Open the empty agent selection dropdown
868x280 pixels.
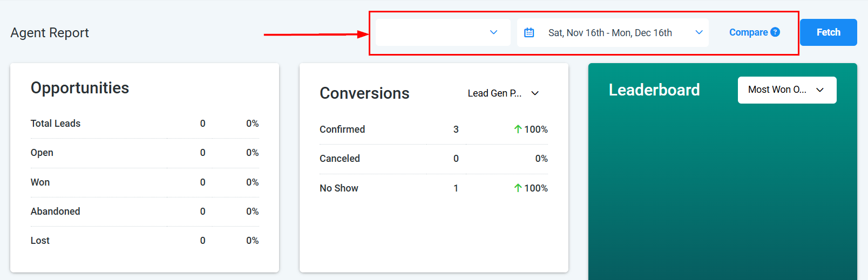[x=443, y=32]
